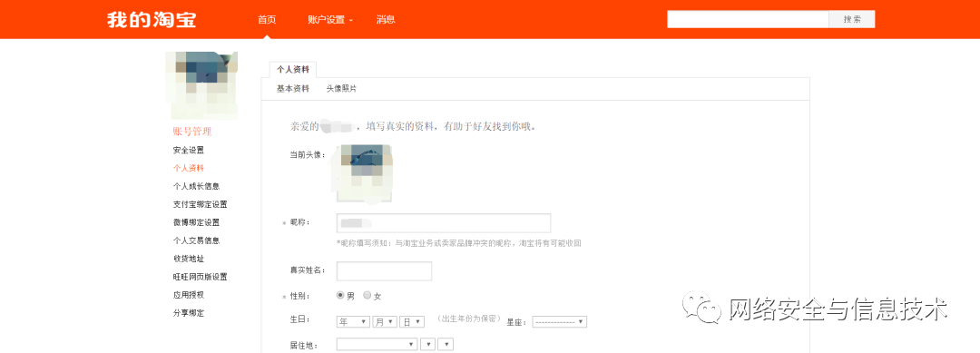Select the 女 gender radio button
This screenshot has width=980, height=353.
367,295
